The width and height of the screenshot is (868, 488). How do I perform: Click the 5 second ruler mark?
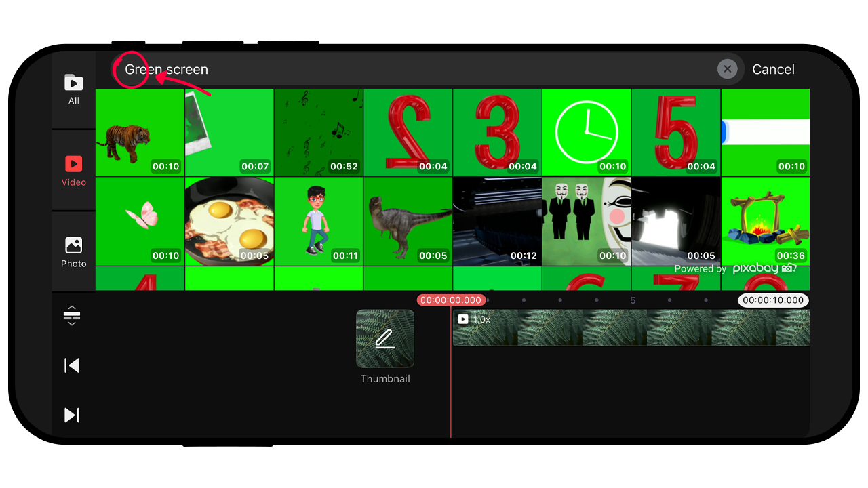point(633,300)
